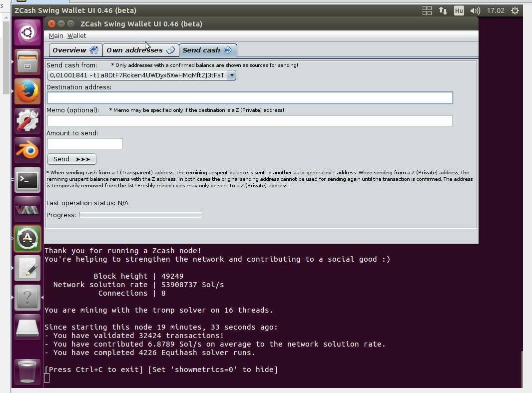Click the Send button
This screenshot has height=393, width=532.
71,159
